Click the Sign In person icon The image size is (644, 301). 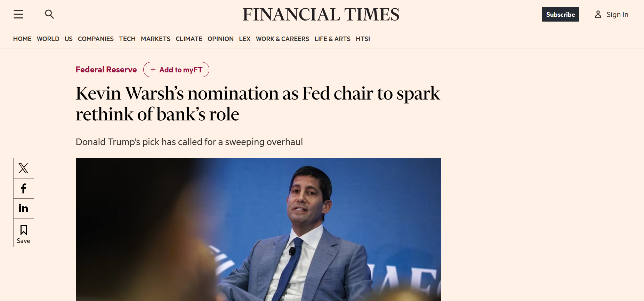point(598,14)
